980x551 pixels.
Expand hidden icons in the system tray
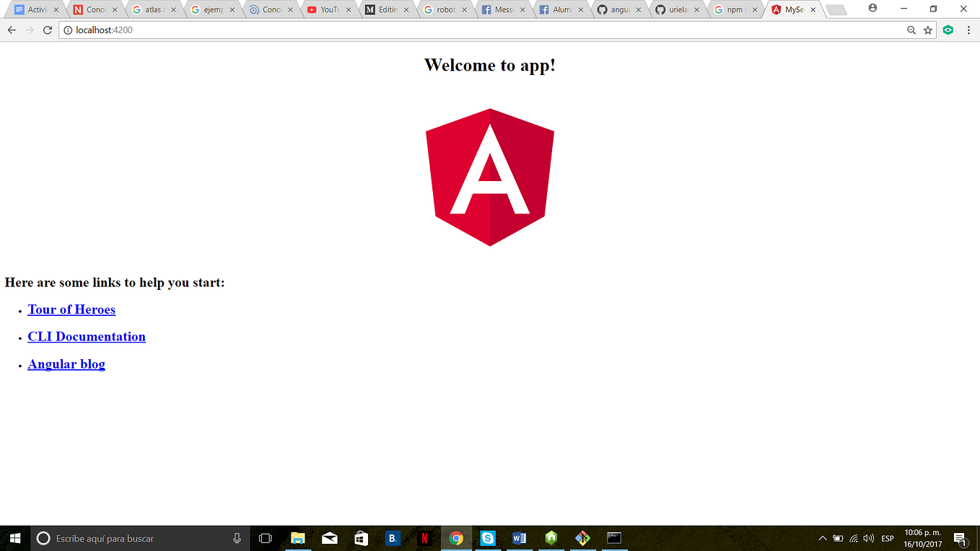point(822,538)
